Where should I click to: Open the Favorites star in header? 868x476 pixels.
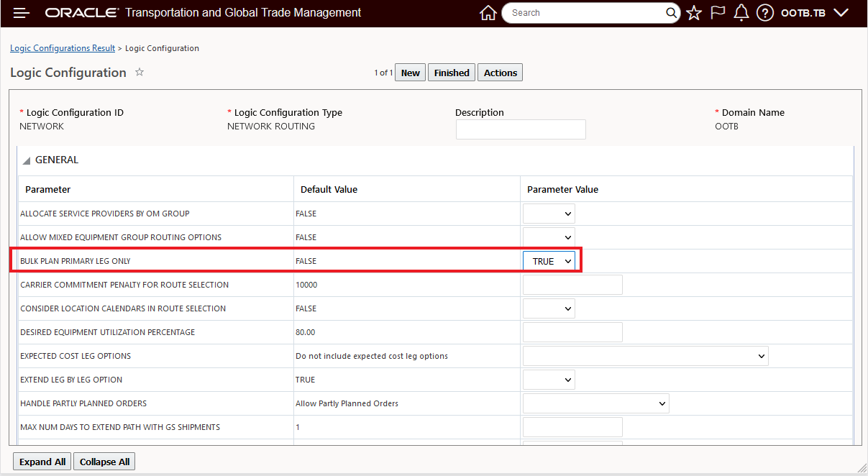click(694, 13)
